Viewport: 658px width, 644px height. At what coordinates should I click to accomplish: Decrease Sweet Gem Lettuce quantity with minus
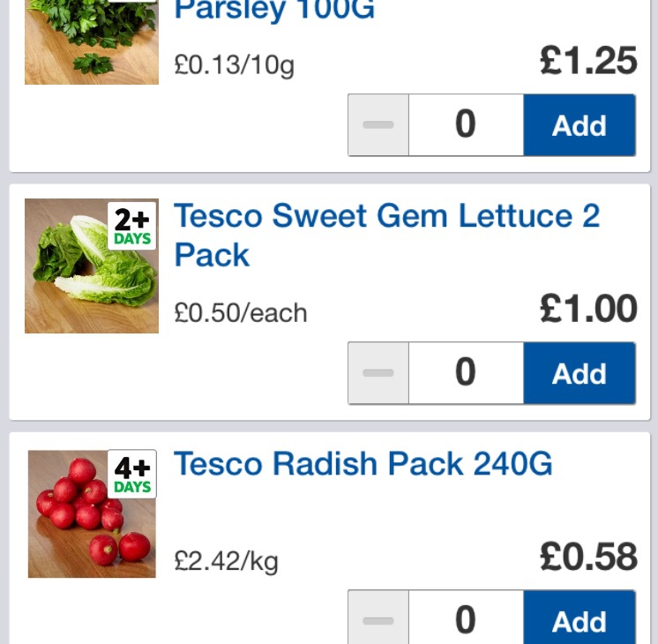378,373
